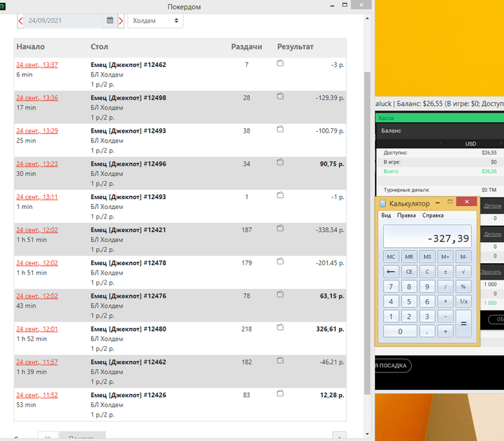Open the 24 сент., 13:23 session link

(x=37, y=164)
